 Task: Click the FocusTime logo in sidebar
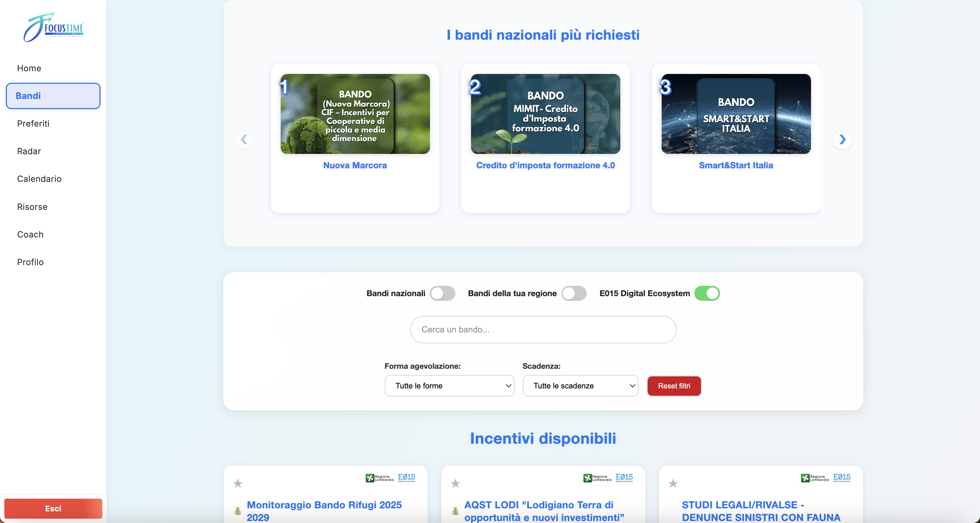coord(53,27)
